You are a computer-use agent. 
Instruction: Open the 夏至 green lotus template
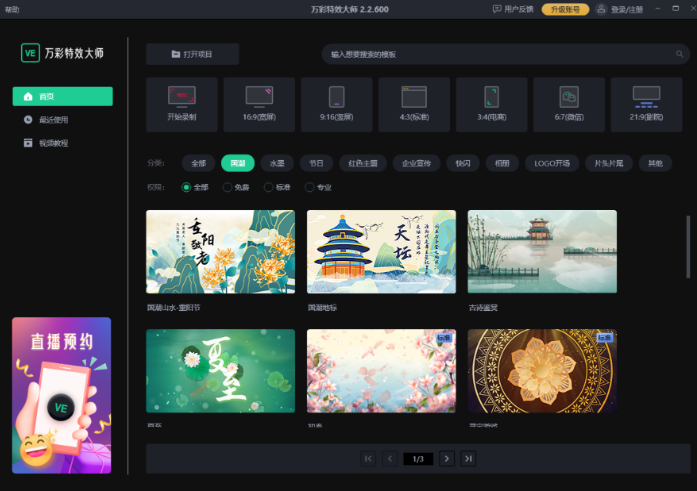tap(220, 371)
